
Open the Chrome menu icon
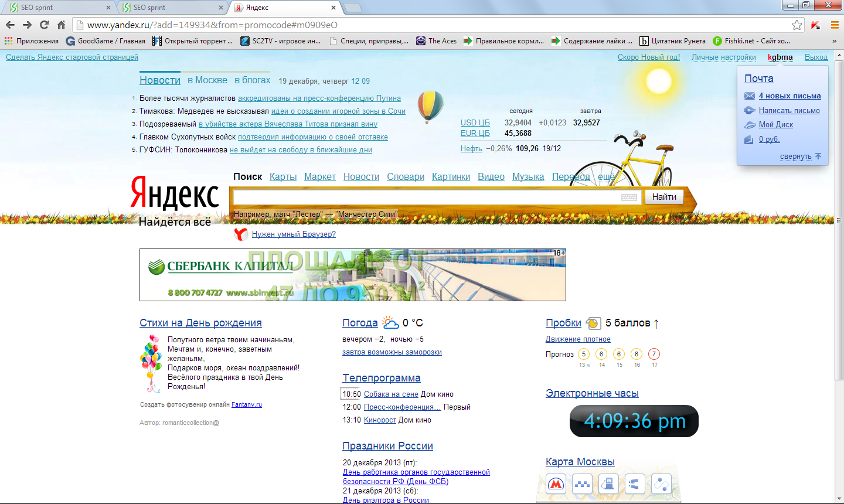click(835, 25)
